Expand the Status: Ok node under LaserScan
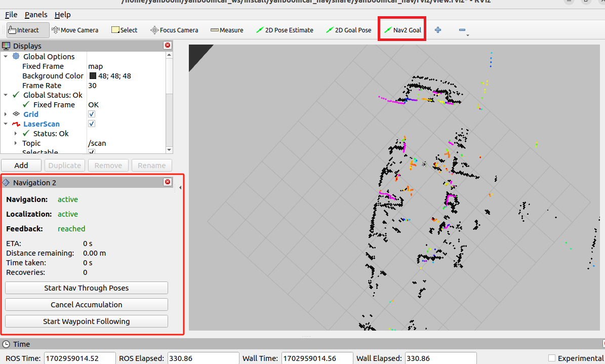This screenshot has height=364, width=605. click(x=16, y=133)
